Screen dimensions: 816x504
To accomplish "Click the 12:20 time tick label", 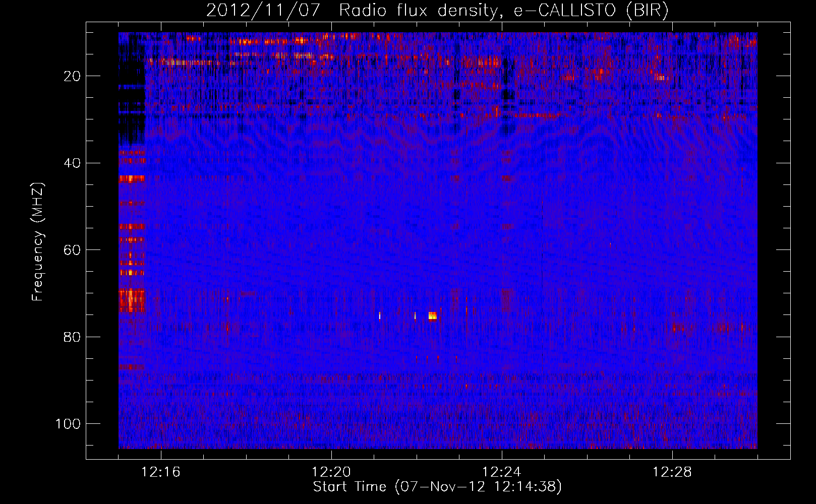I will pos(331,472).
